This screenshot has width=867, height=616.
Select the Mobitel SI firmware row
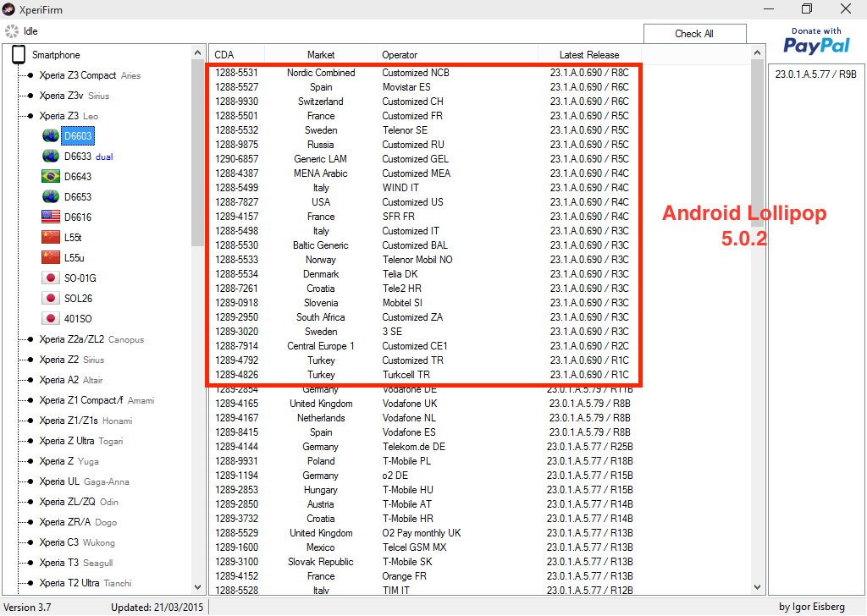coord(425,302)
